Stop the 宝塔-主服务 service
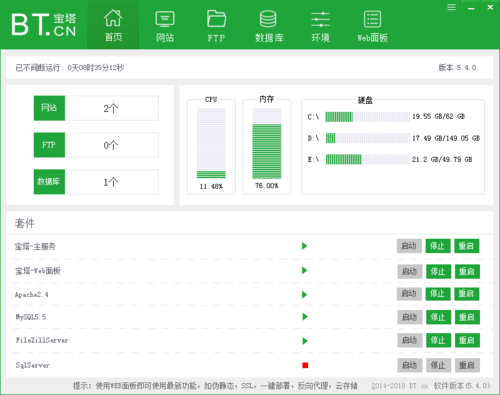 [438, 246]
